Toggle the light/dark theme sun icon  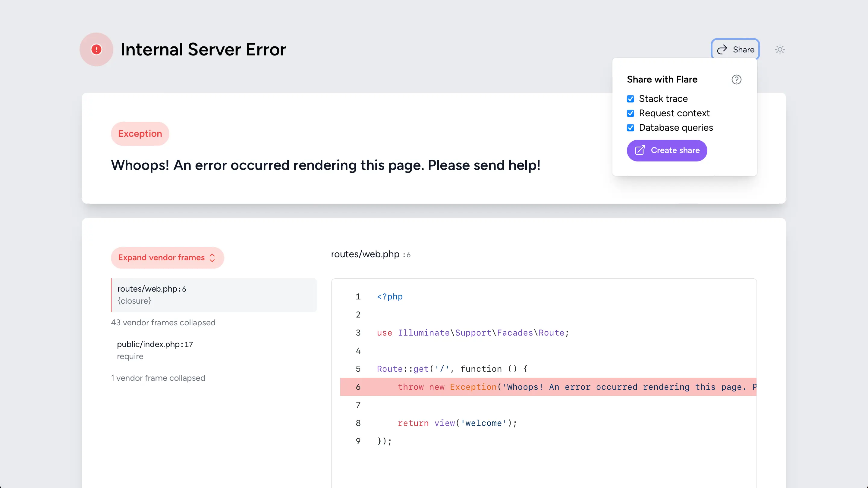[x=780, y=49]
